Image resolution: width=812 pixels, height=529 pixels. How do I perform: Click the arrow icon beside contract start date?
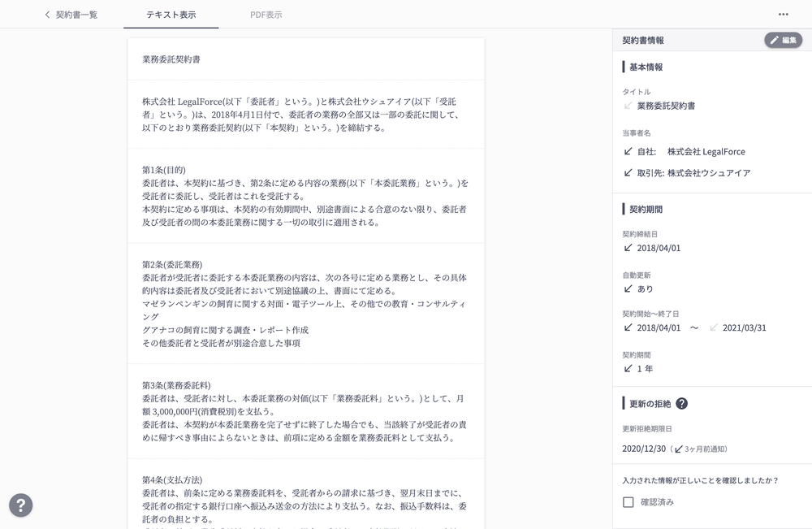[628, 328]
